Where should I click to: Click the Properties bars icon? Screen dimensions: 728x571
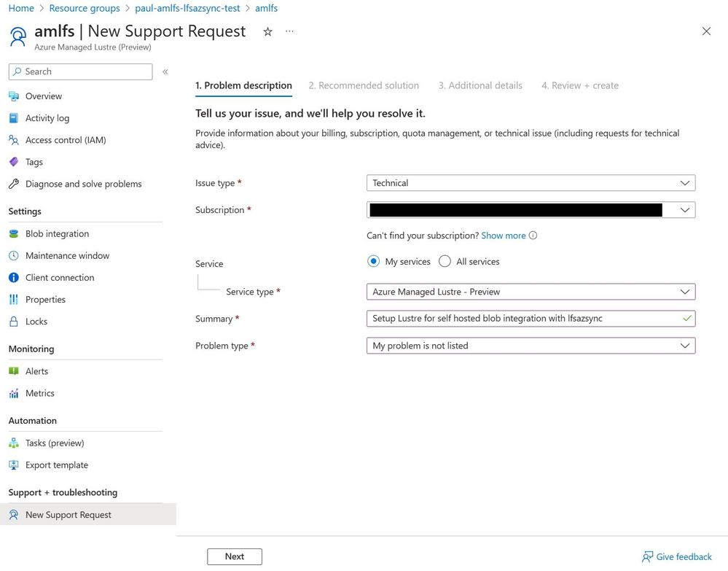coord(14,299)
